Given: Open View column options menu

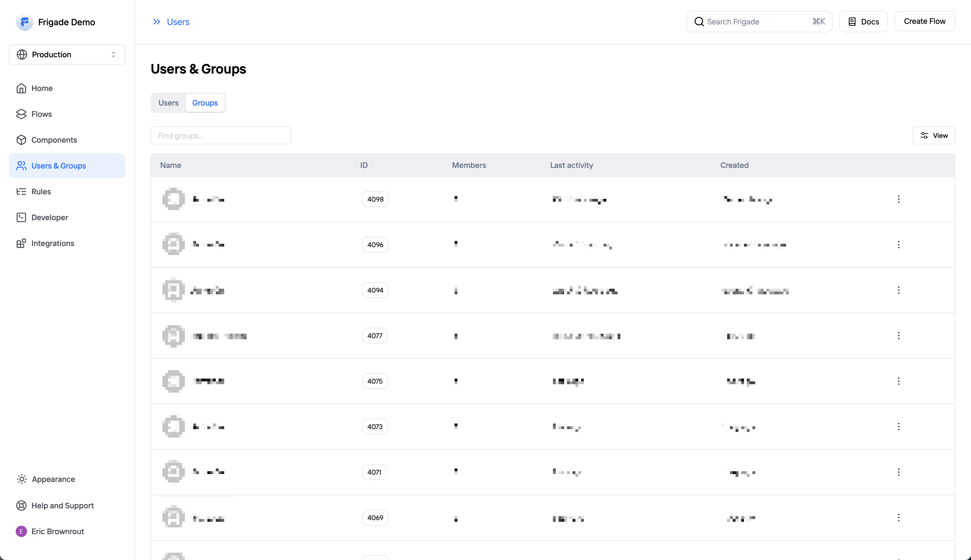Looking at the screenshot, I should (933, 135).
